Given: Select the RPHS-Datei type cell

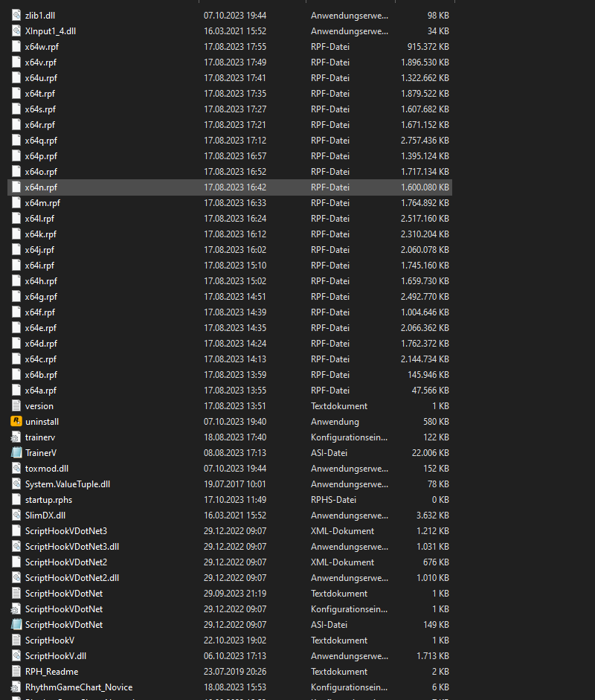Looking at the screenshot, I should click(333, 500).
